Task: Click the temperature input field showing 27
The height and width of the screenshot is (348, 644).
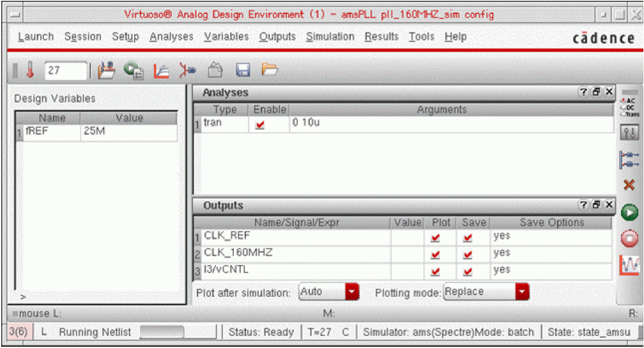Action: pyautogui.click(x=66, y=71)
